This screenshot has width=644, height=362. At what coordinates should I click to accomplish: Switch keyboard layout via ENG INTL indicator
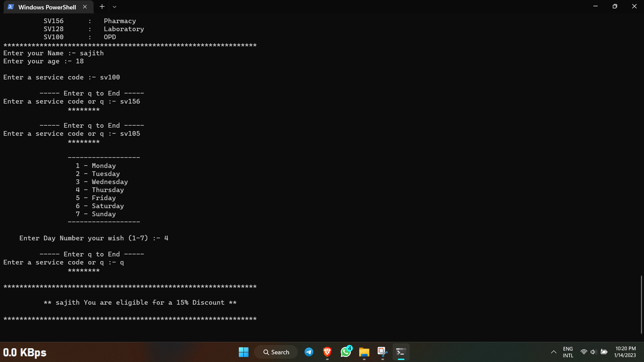coord(568,352)
